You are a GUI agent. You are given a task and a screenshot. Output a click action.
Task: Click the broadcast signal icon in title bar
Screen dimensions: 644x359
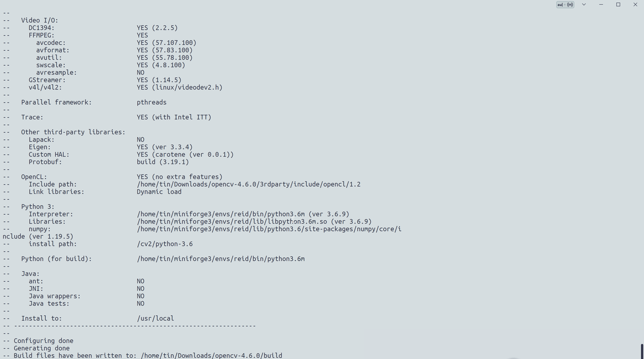pos(570,5)
